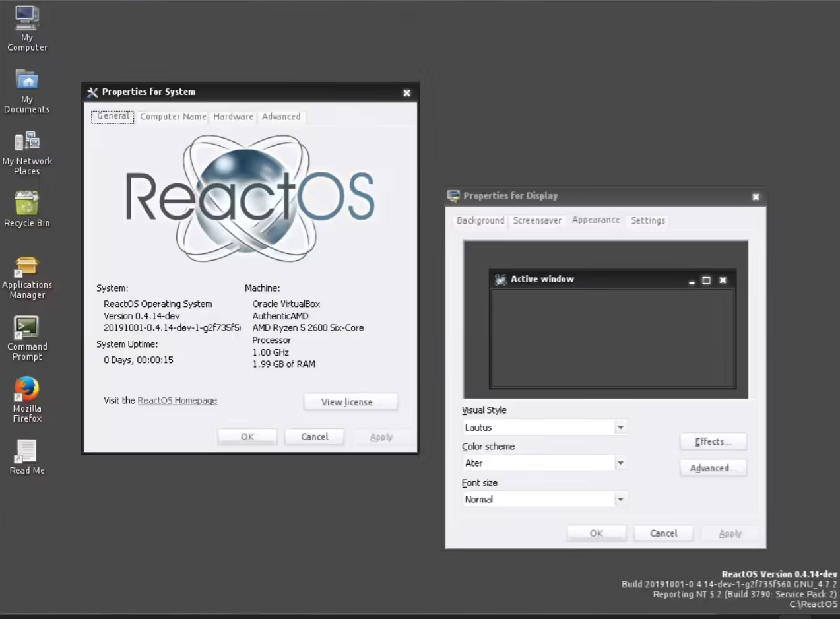Open the My Documents folder icon
The image size is (840, 619).
[27, 81]
